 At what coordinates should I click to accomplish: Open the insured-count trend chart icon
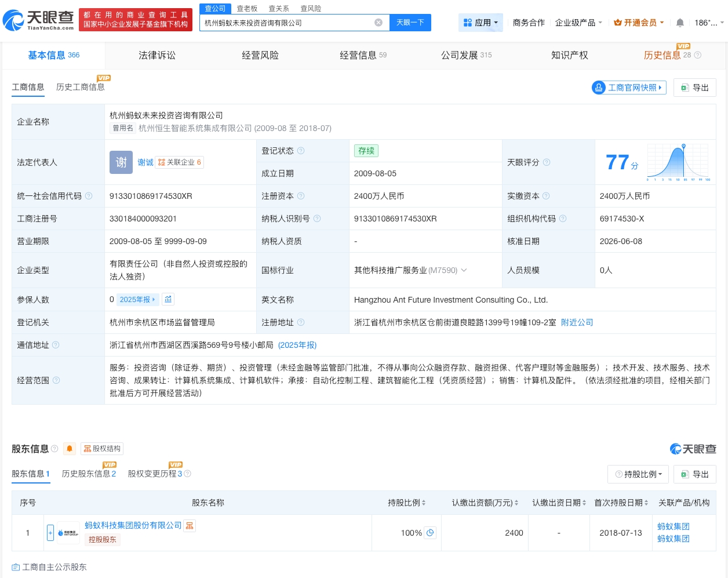click(x=168, y=299)
